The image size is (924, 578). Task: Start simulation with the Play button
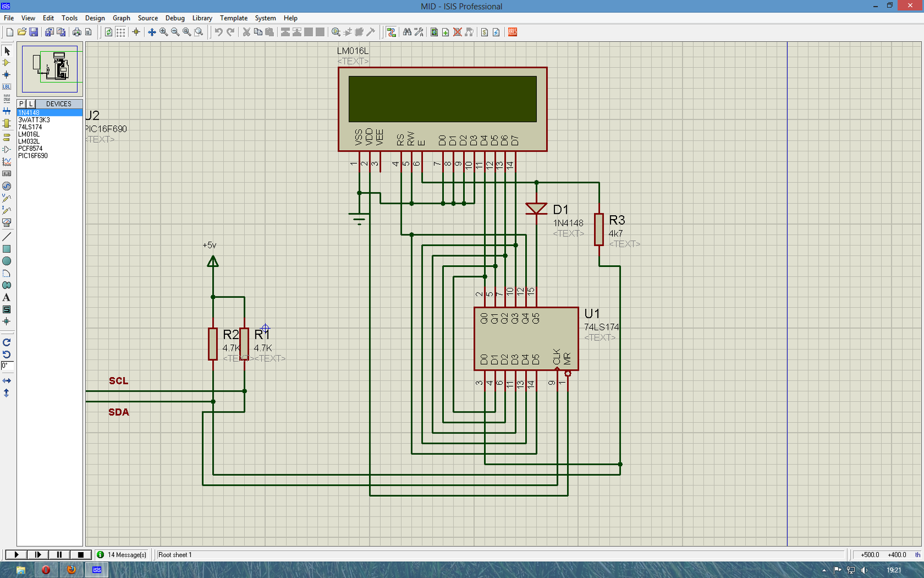point(16,555)
